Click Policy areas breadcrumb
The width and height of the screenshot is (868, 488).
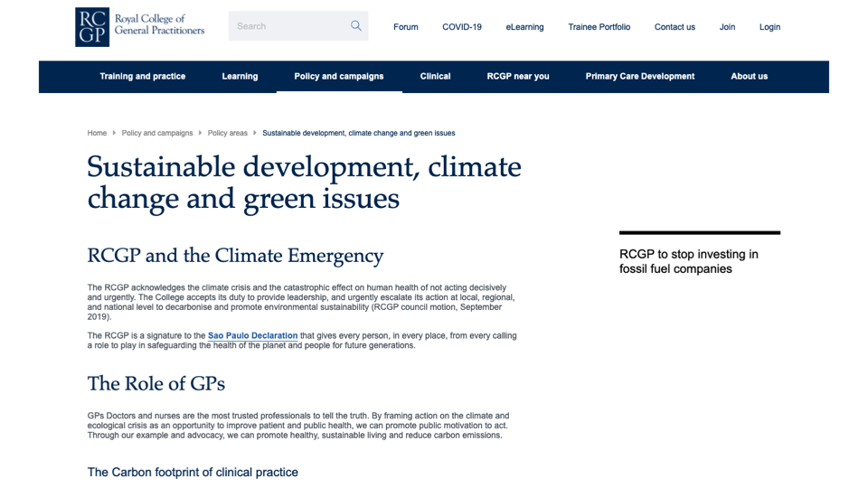[x=228, y=133]
